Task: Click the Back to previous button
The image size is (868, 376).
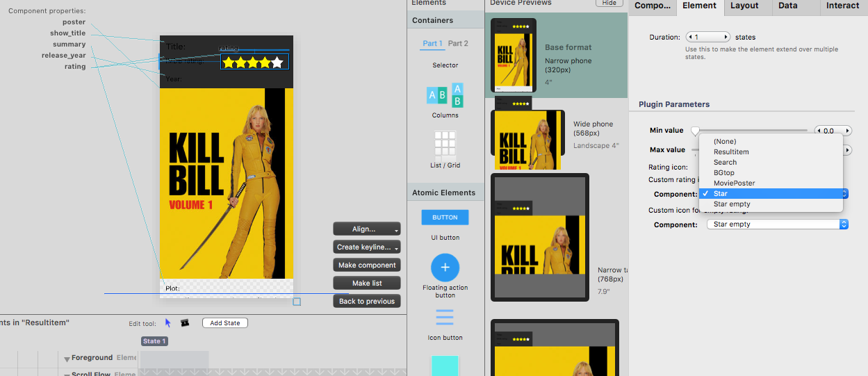Action: point(367,301)
